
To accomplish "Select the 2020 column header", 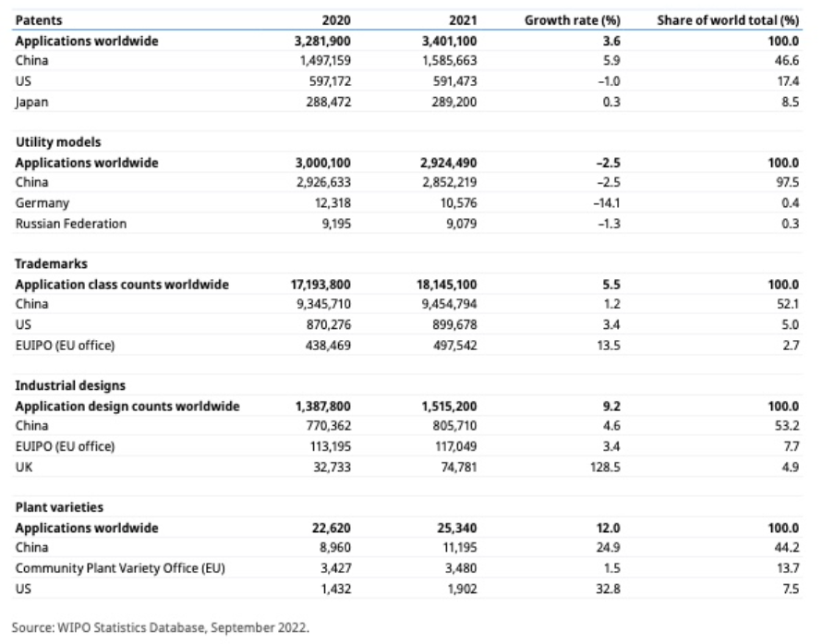I will 336,20.
